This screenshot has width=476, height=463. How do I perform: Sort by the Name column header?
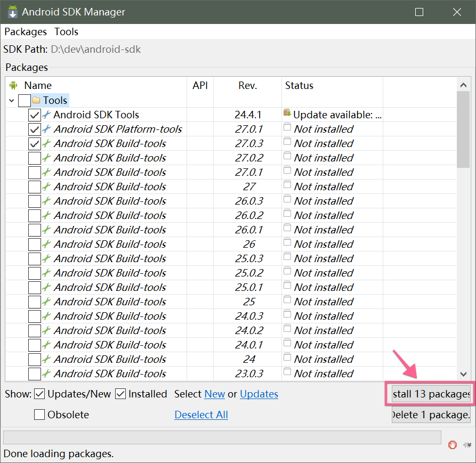coord(38,85)
